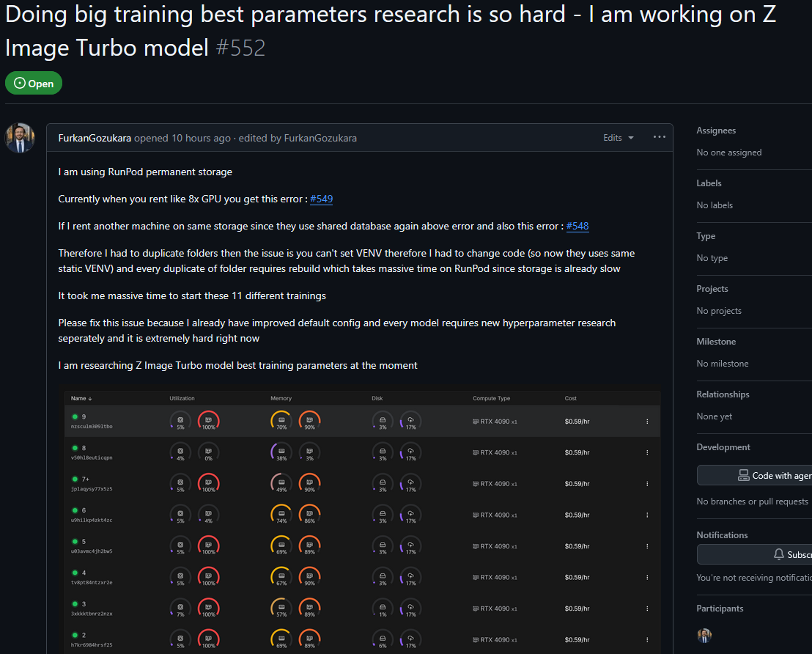
Task: Click pod 6 memory 74% gauge
Action: point(281,515)
